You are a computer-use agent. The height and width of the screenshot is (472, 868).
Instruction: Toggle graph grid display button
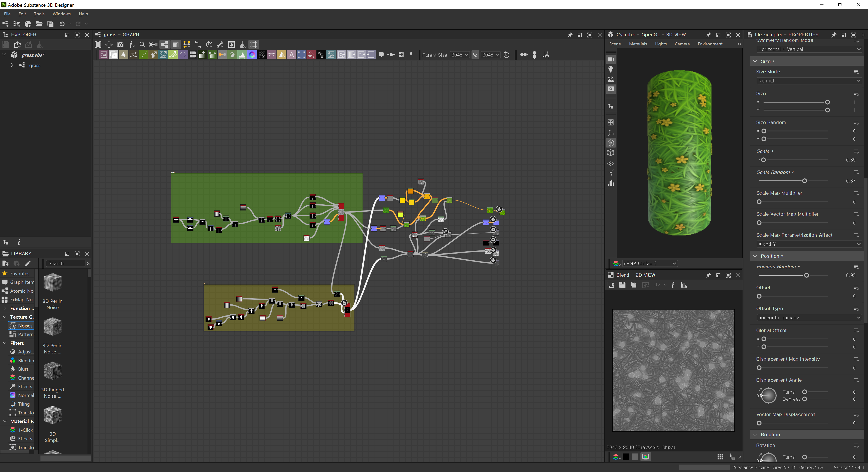click(254, 44)
